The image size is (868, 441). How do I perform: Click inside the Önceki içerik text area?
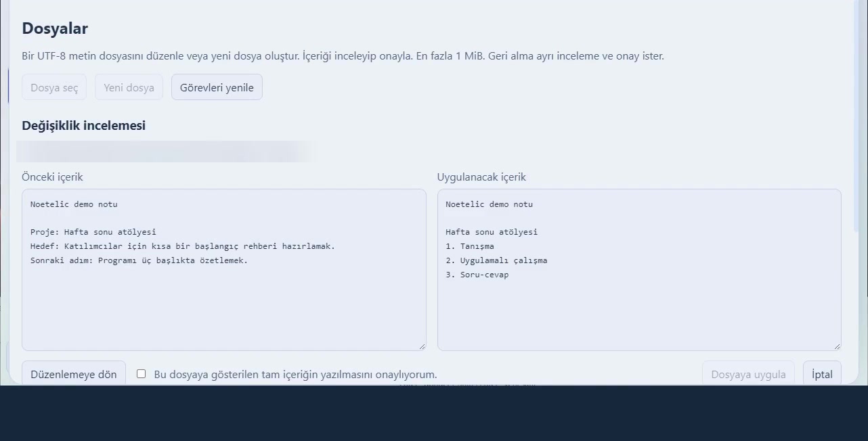point(224,270)
